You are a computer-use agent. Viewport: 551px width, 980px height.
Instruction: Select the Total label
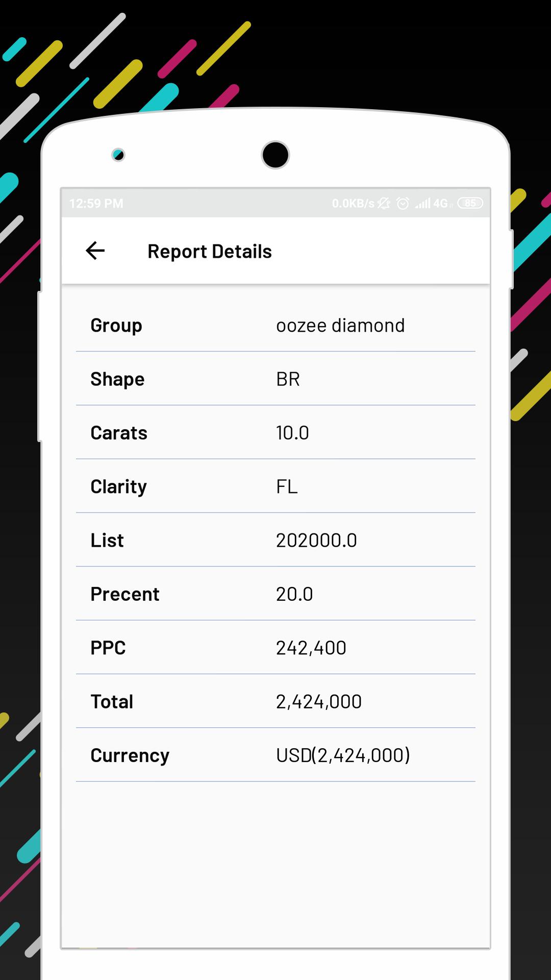112,702
